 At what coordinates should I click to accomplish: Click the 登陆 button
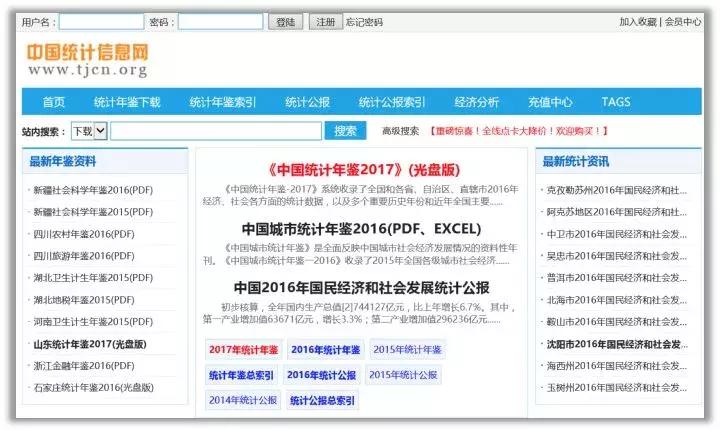285,22
